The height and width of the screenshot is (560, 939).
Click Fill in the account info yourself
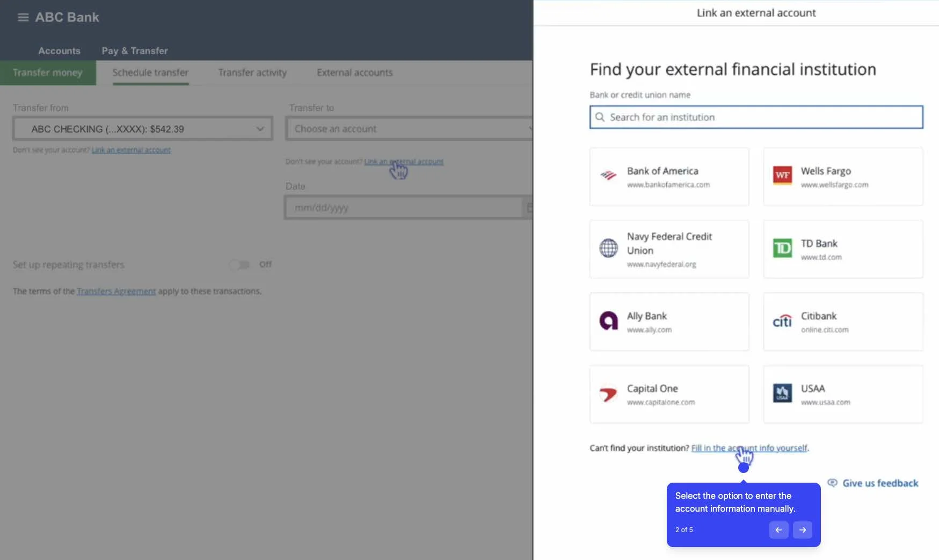coord(749,448)
